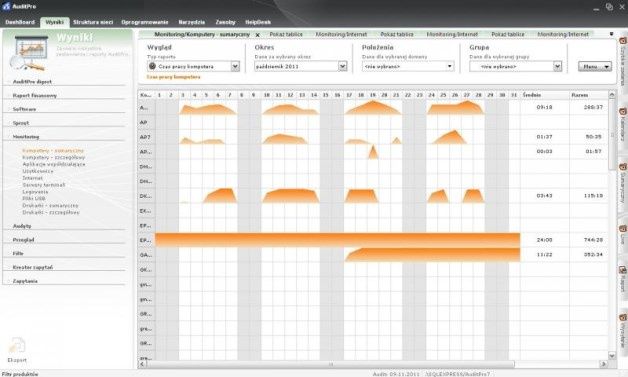Image resolution: width=628 pixels, height=377 pixels.
Task: Click the orange Czas pracy komputera link
Action: (x=173, y=77)
